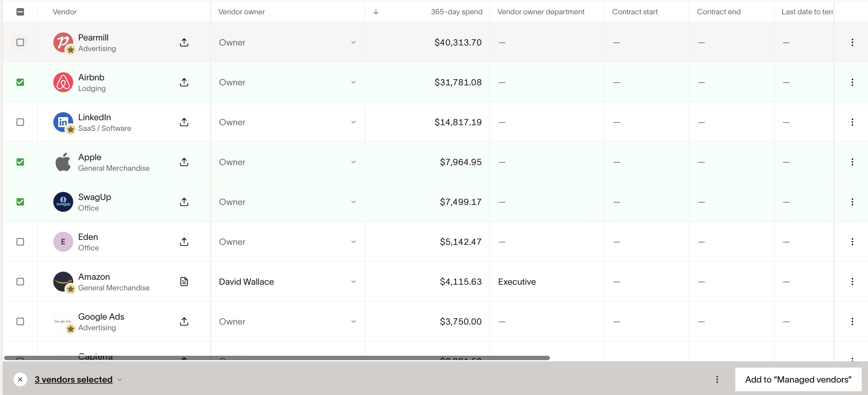Click the SwagUp vendor logo
Image resolution: width=868 pixels, height=395 pixels.
[x=63, y=202]
